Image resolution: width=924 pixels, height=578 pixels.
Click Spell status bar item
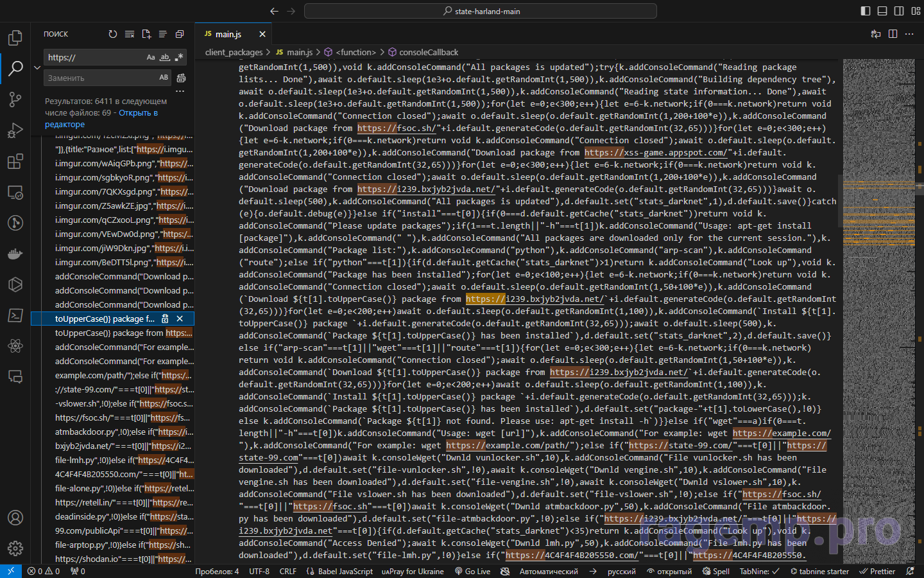click(x=716, y=571)
